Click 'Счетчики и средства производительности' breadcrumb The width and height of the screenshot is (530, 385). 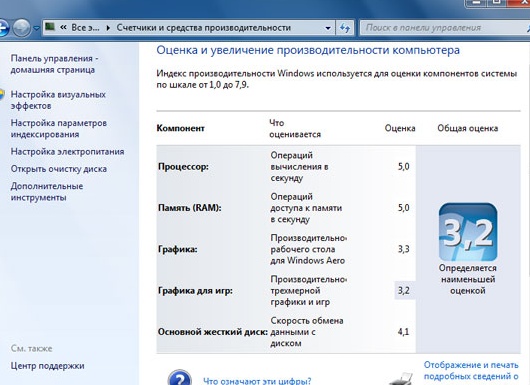[203, 28]
